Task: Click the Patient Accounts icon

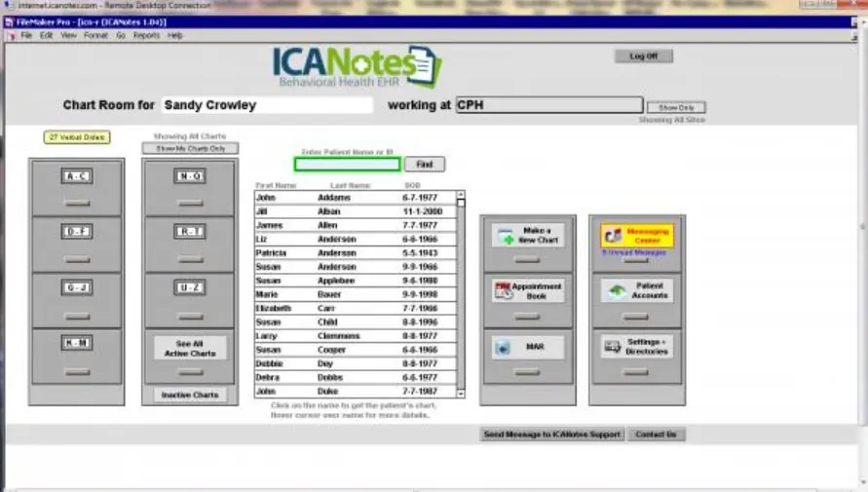Action: (618, 290)
